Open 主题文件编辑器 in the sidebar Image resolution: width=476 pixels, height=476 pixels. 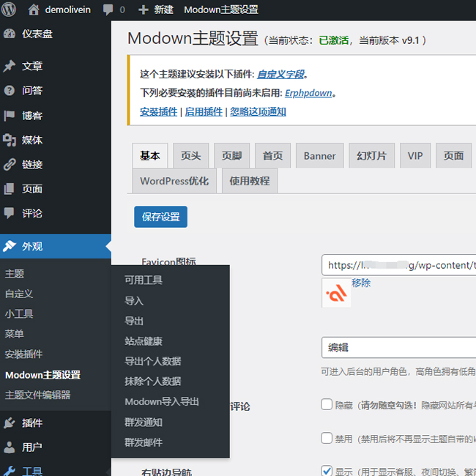click(x=37, y=395)
